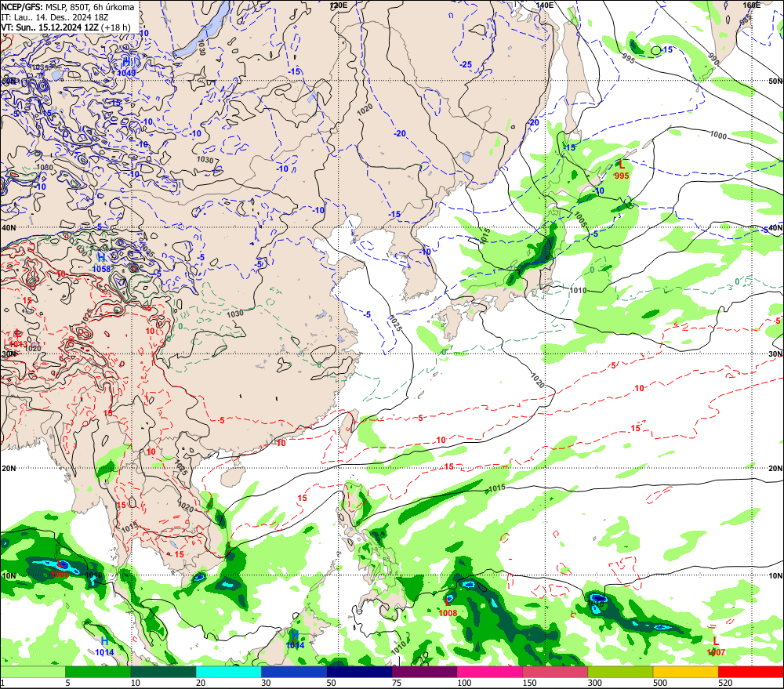Click the 990 isobar label
784x689 pixels.
click(x=713, y=59)
